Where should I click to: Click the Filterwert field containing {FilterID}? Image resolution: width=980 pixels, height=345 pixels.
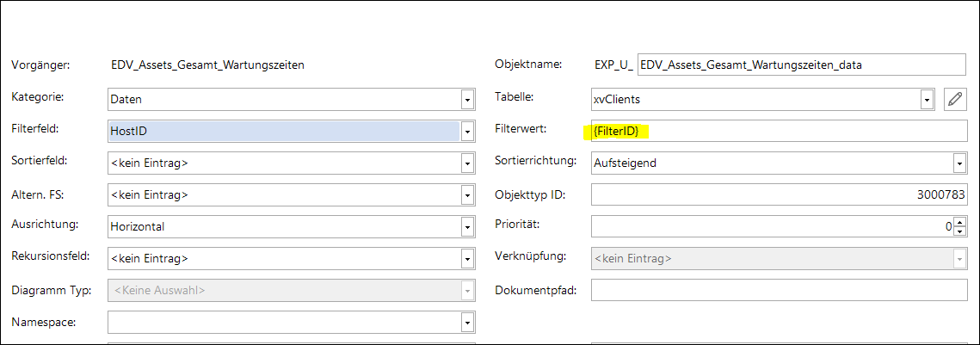(x=779, y=131)
